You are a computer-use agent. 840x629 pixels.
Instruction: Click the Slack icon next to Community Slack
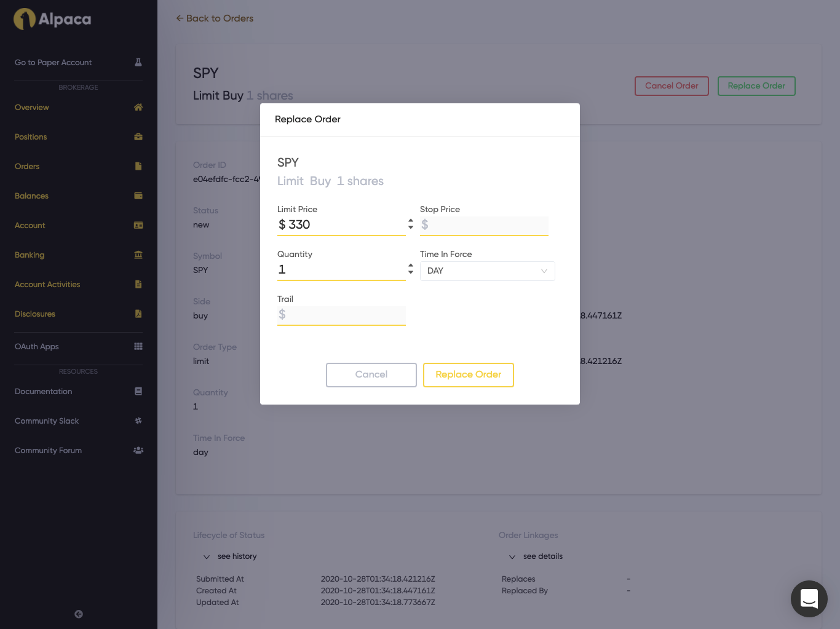pyautogui.click(x=138, y=421)
